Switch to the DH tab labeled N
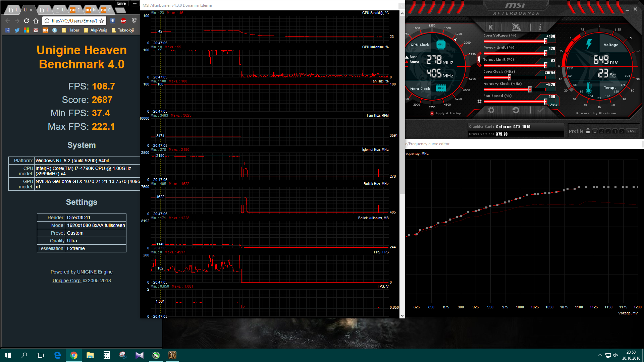644x362 pixels. pos(91,10)
